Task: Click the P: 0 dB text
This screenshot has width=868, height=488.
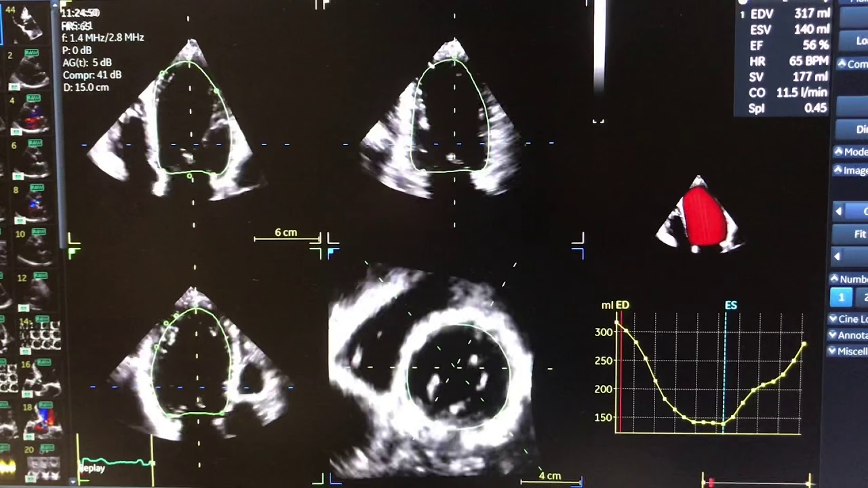Action: point(77,50)
